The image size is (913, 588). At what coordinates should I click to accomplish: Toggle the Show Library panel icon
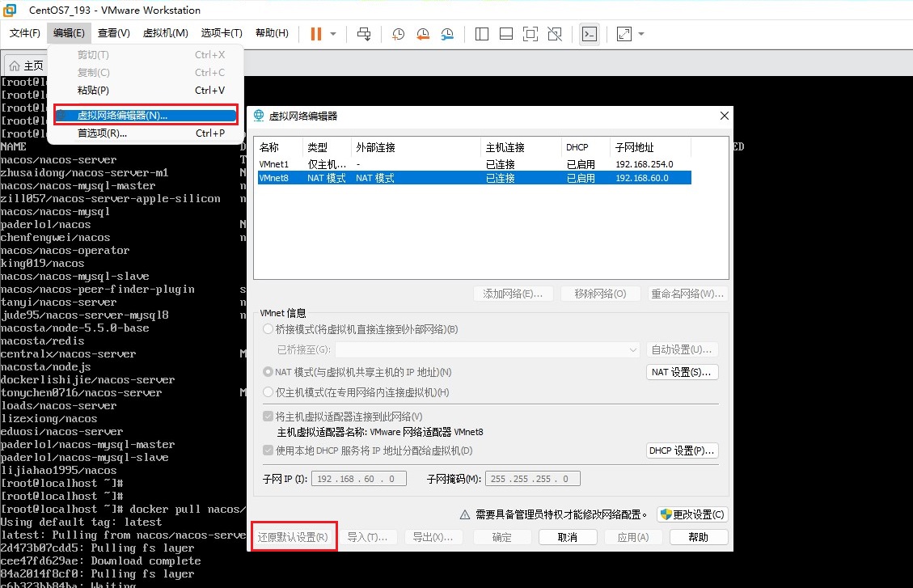[481, 34]
